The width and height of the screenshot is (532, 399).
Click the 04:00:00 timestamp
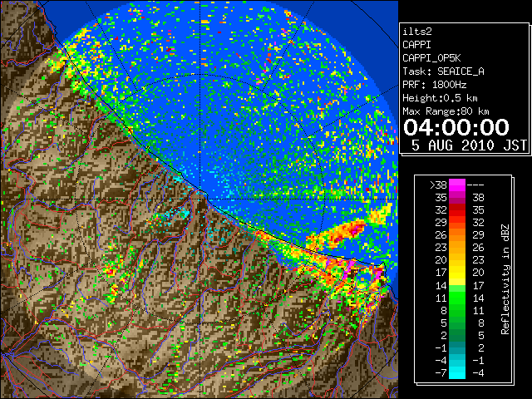point(456,127)
